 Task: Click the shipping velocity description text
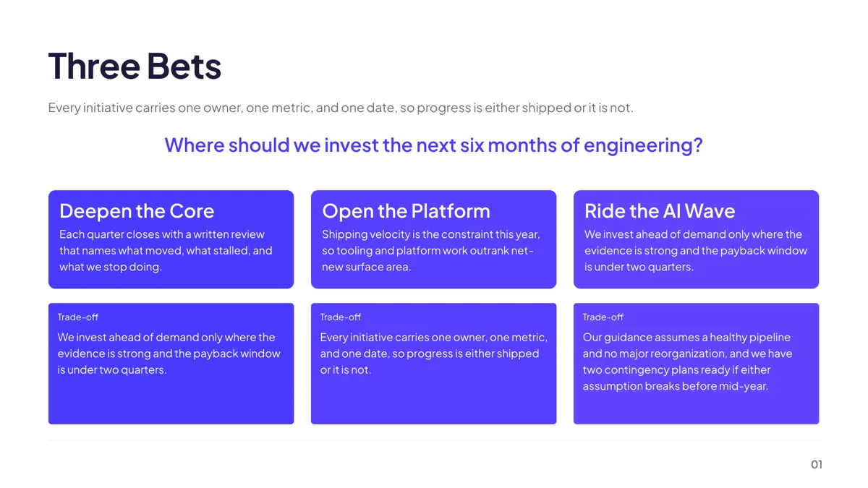pos(431,251)
